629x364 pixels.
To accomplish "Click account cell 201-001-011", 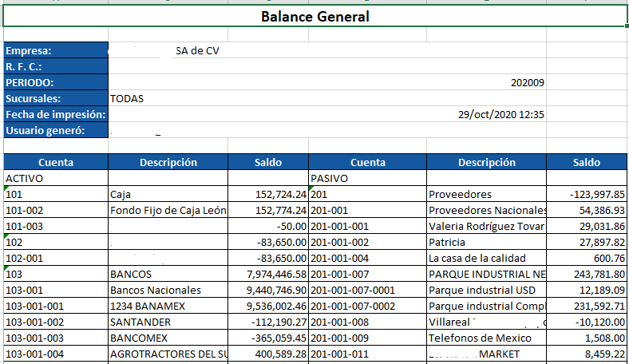I will 367,354.
